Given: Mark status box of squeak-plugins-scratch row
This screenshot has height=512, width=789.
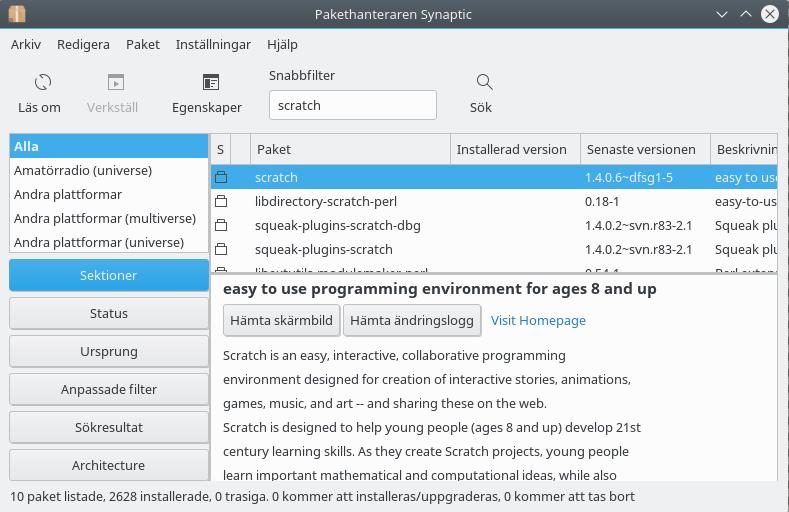Looking at the screenshot, I should tap(221, 249).
